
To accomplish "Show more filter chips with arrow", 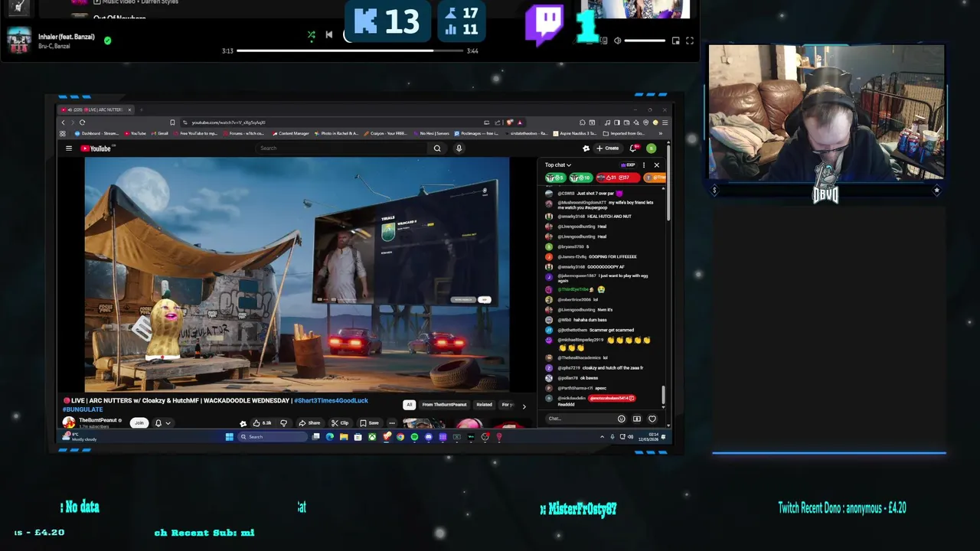I will pyautogui.click(x=524, y=406).
